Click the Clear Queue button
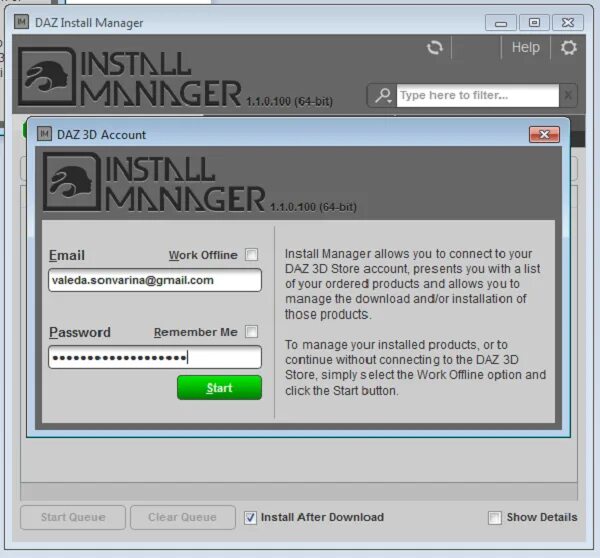The height and width of the screenshot is (558, 600). (x=183, y=517)
